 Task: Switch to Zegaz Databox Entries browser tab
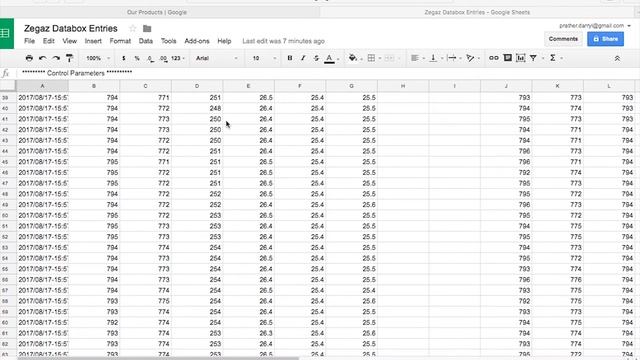477,12
